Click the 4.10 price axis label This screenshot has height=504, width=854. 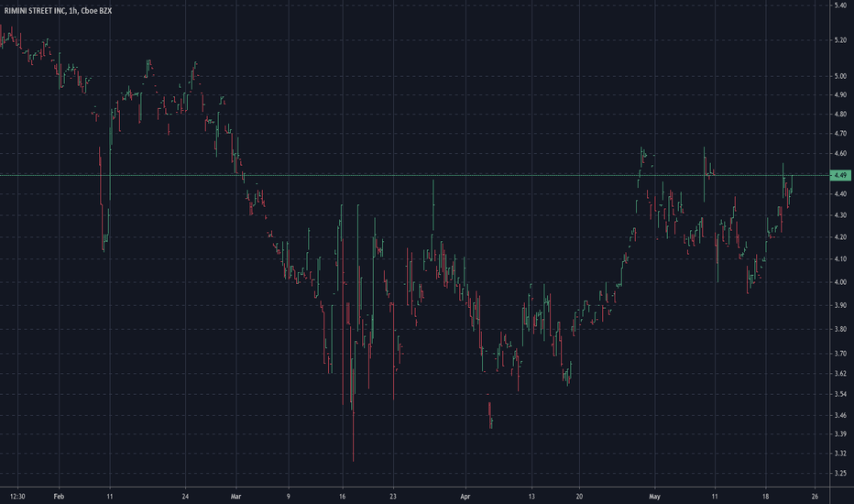coord(840,259)
